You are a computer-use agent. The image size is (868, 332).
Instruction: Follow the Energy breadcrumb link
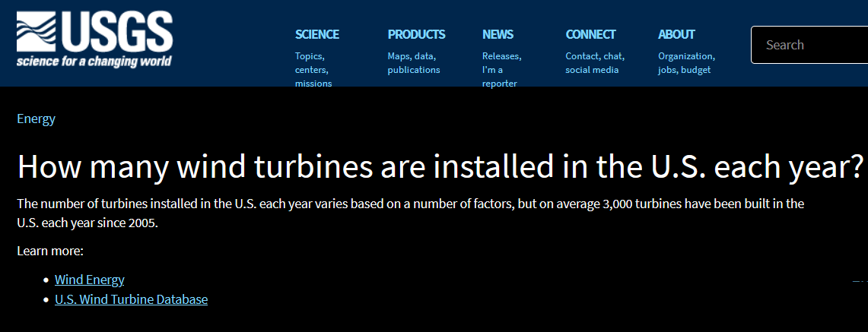click(36, 119)
